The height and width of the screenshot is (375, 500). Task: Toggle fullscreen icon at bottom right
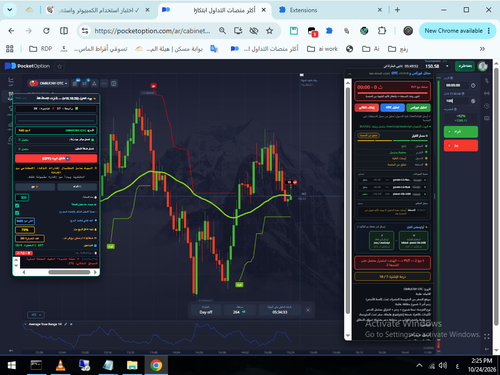487,337
